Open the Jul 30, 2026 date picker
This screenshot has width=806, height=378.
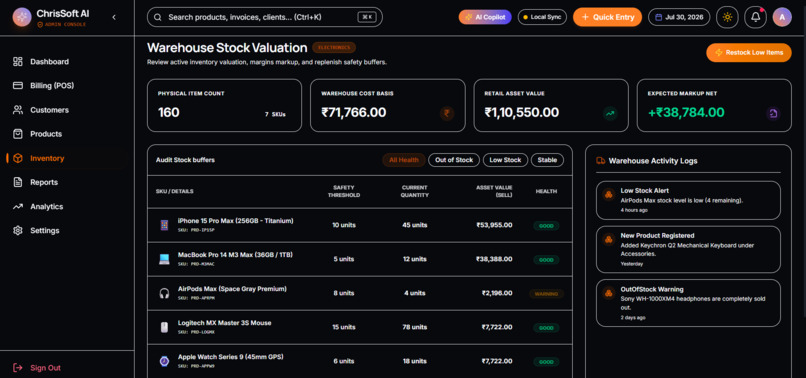click(679, 17)
